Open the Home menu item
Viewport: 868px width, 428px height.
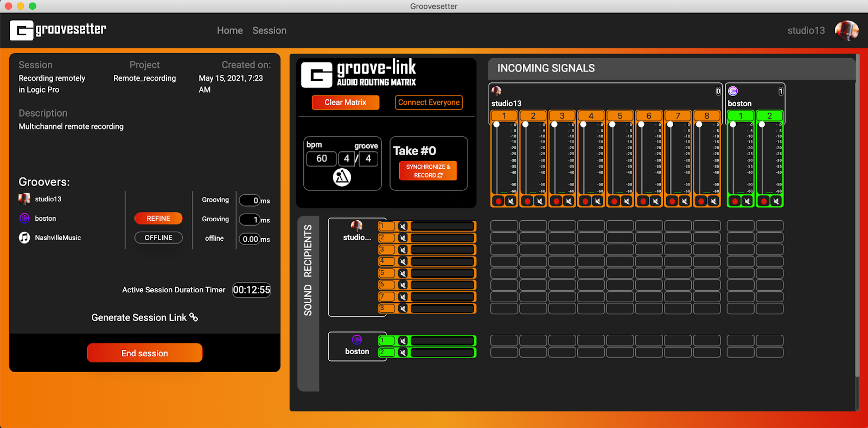(230, 30)
